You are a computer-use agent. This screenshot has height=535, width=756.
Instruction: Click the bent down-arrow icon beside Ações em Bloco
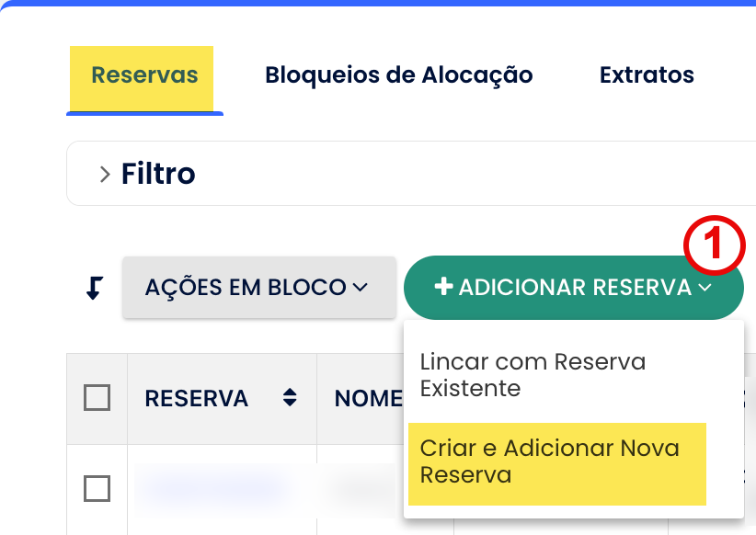(x=94, y=288)
